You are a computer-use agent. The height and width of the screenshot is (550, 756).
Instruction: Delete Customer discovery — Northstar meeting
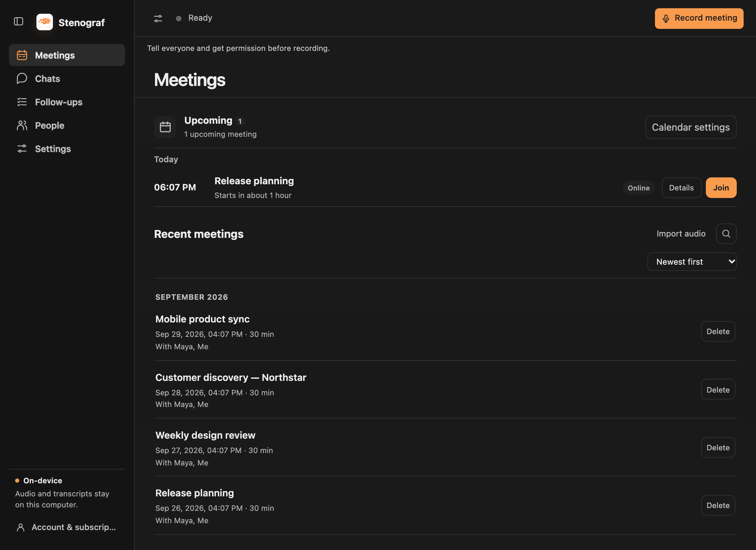click(x=718, y=389)
